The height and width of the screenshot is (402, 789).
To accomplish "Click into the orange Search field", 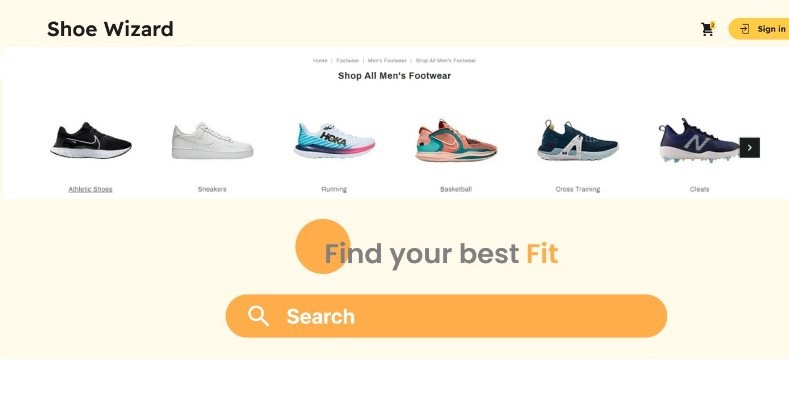I will (446, 316).
